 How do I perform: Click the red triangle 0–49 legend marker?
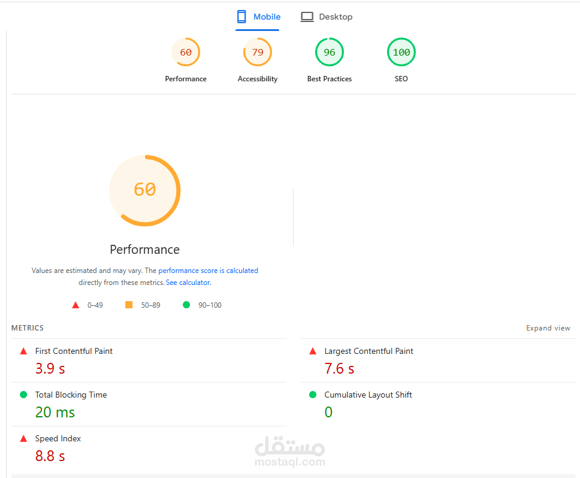tap(75, 305)
